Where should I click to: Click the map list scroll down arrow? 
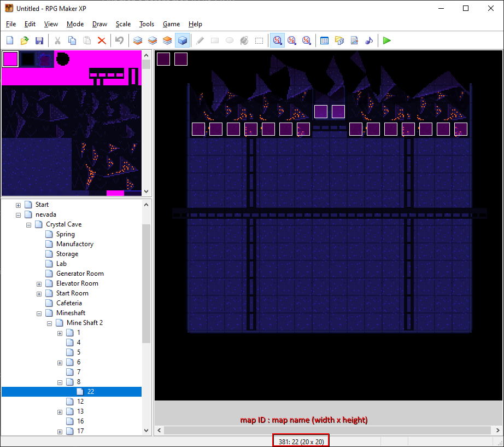tap(146, 431)
